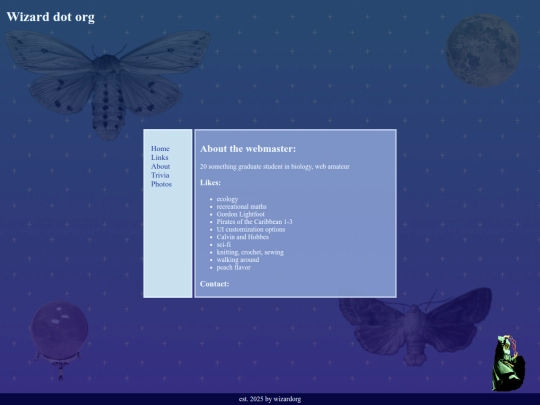540x405 pixels.
Task: Click the dark moth image at bottom right
Action: [x=415, y=327]
